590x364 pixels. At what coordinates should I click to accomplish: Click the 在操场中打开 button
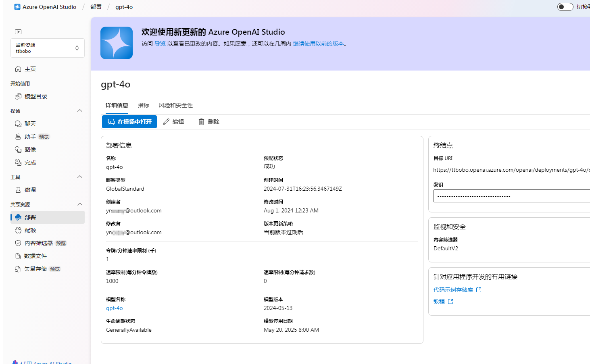coord(129,122)
